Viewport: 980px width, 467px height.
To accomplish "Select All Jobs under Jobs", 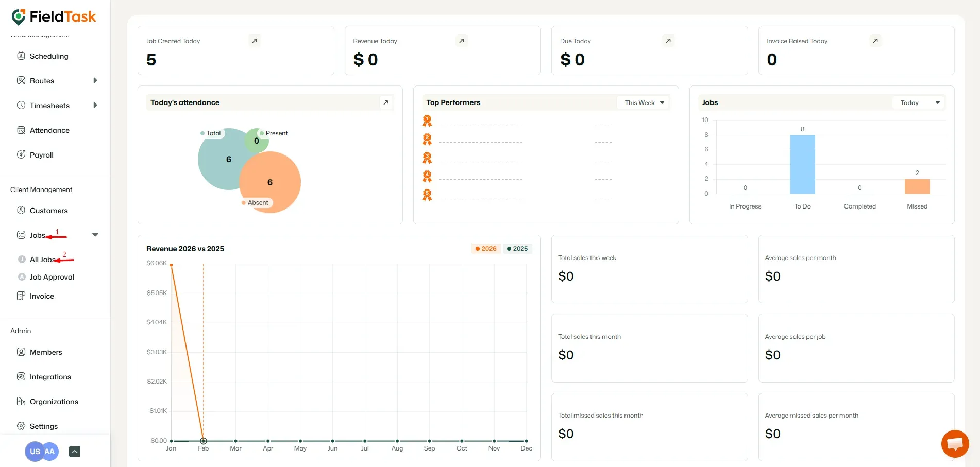I will (x=43, y=260).
